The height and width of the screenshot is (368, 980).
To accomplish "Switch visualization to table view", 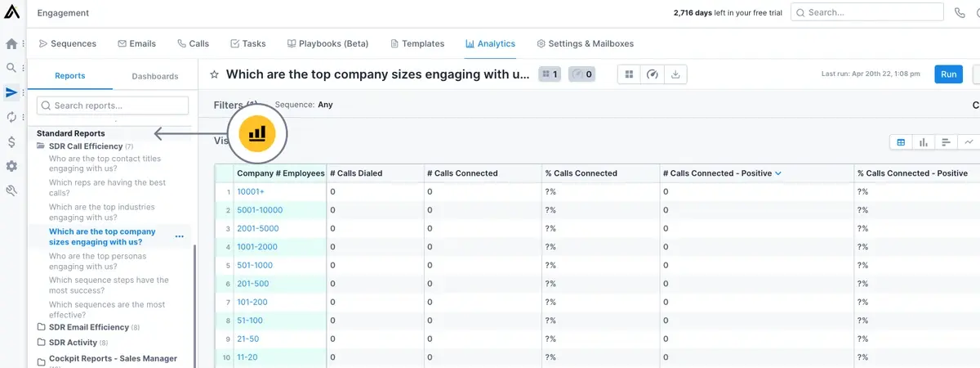I will [901, 142].
